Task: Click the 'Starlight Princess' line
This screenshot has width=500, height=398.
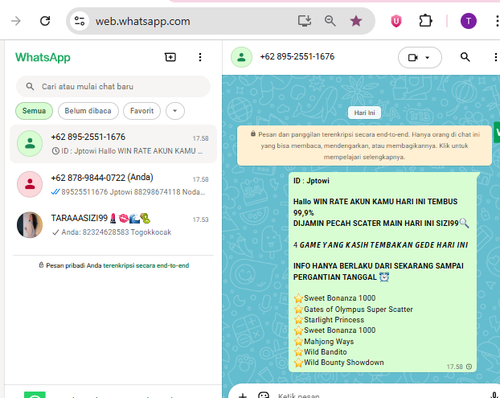Action: (x=329, y=320)
